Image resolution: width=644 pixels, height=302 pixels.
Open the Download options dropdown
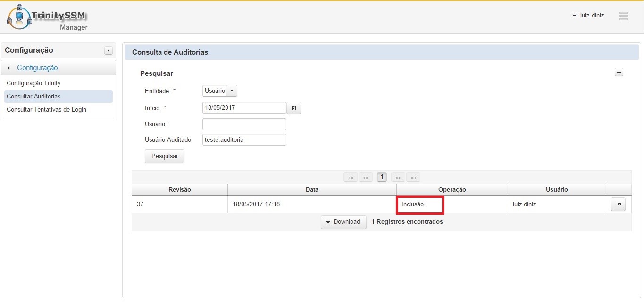[x=343, y=222]
